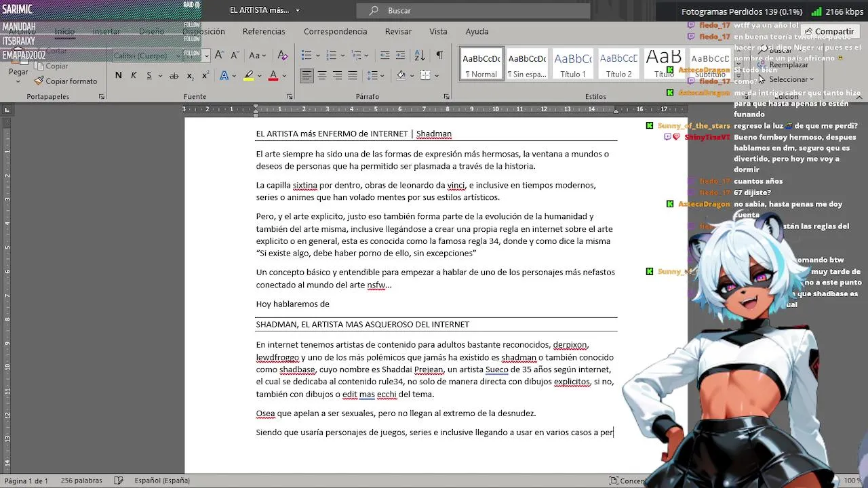The height and width of the screenshot is (488, 868).
Task: Toggle left alignment button
Action: tap(307, 75)
